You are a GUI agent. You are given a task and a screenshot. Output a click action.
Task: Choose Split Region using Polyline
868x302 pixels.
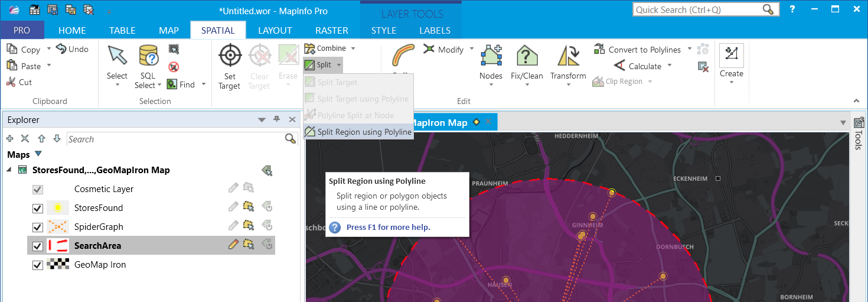point(364,132)
